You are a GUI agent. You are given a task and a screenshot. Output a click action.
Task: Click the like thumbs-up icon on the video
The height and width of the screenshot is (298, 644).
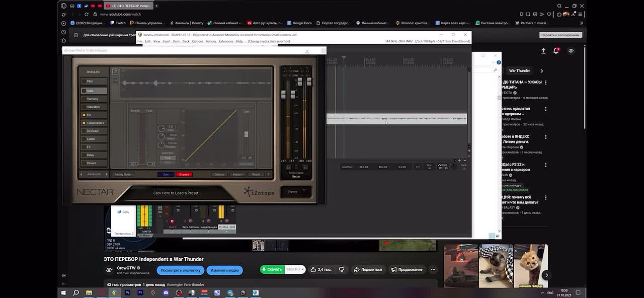[313, 270]
